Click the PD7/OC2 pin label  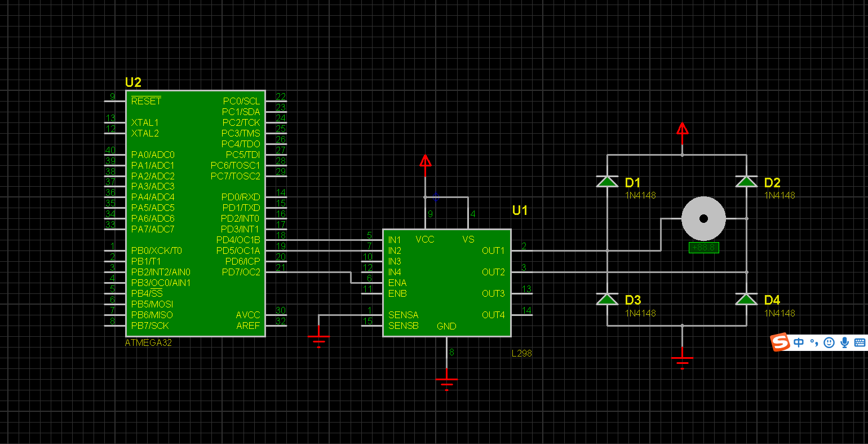click(x=241, y=272)
